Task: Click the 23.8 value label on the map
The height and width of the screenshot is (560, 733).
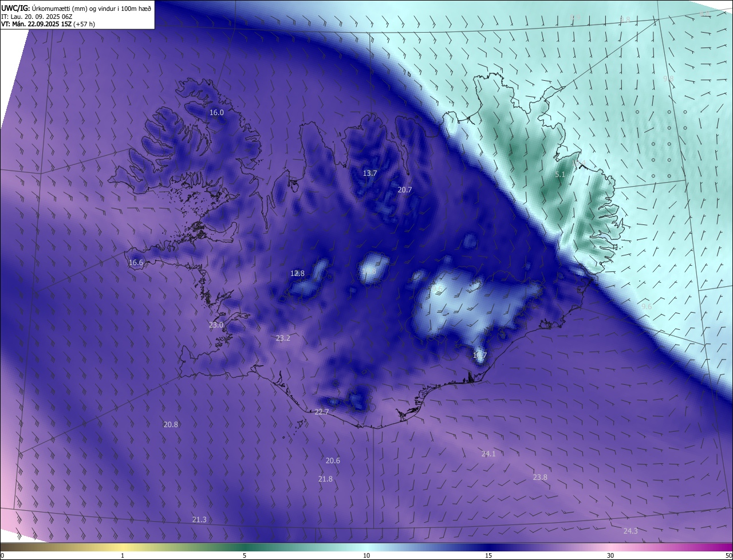Action: tap(540, 478)
